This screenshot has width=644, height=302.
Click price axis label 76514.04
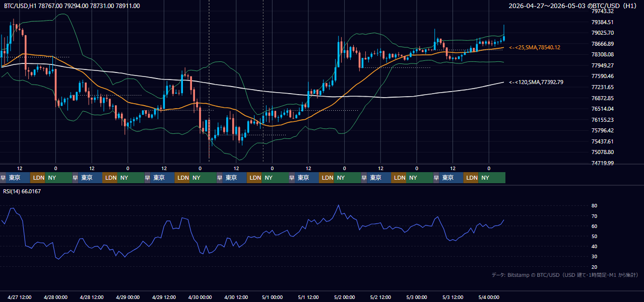click(602, 109)
